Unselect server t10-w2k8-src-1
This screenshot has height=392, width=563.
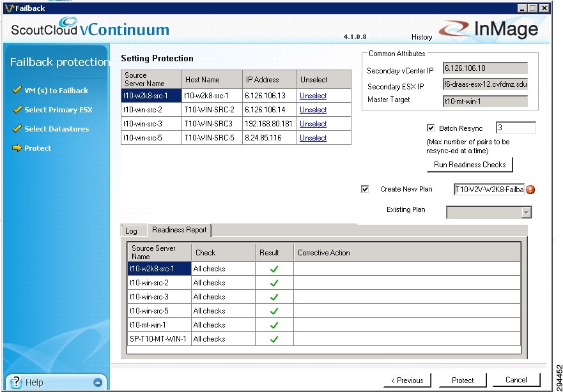click(313, 96)
